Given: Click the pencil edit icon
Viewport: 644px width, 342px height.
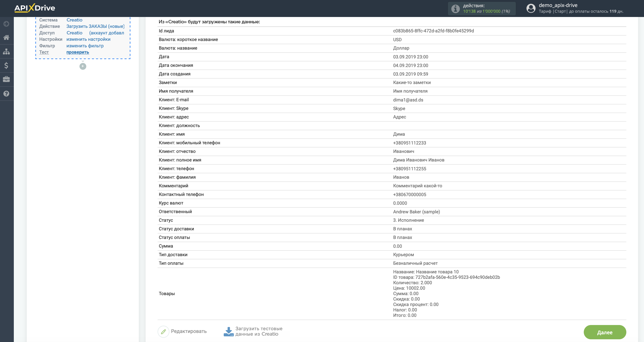Looking at the screenshot, I should point(163,332).
